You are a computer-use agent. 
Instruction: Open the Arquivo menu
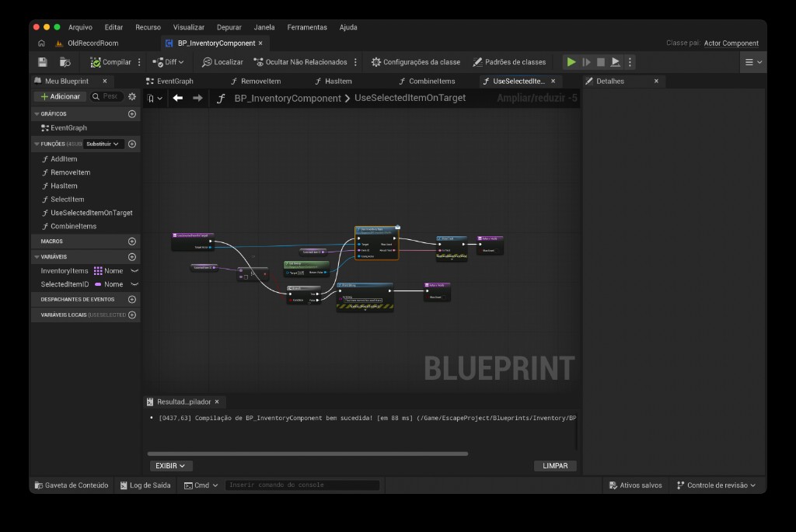pyautogui.click(x=80, y=27)
